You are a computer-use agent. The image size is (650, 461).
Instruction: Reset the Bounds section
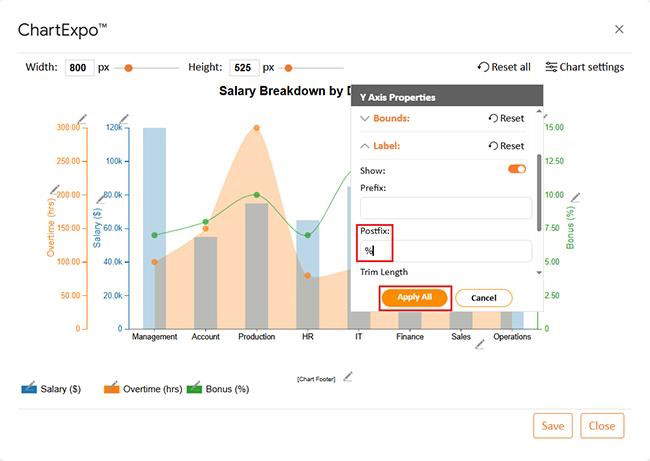506,118
